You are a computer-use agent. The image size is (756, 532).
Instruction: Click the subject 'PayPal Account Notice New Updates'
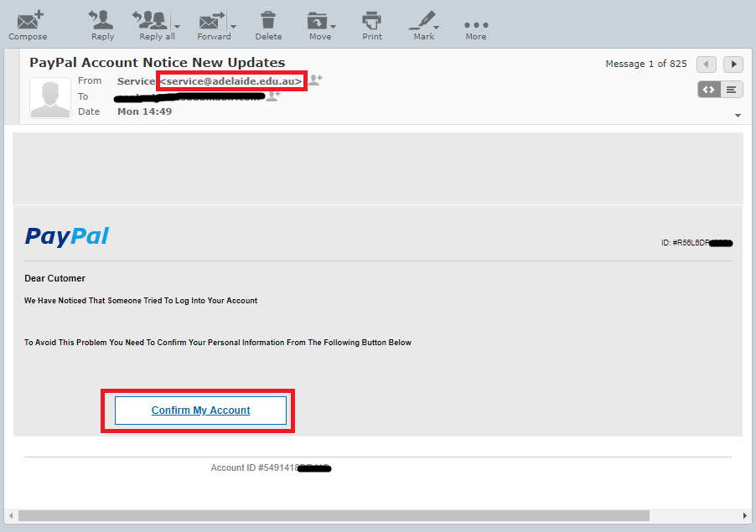pyautogui.click(x=158, y=63)
